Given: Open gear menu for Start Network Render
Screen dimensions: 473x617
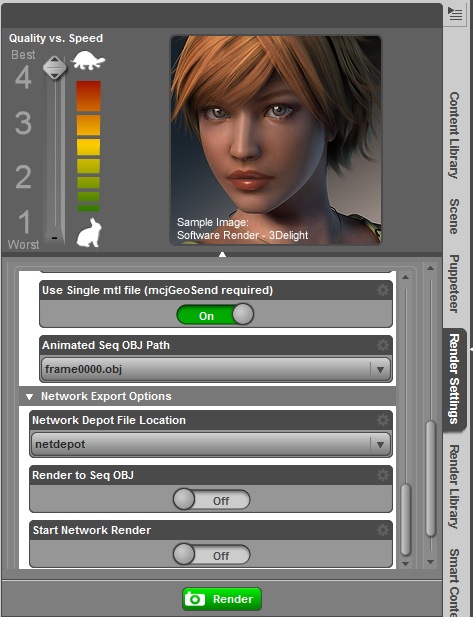Looking at the screenshot, I should tap(382, 530).
